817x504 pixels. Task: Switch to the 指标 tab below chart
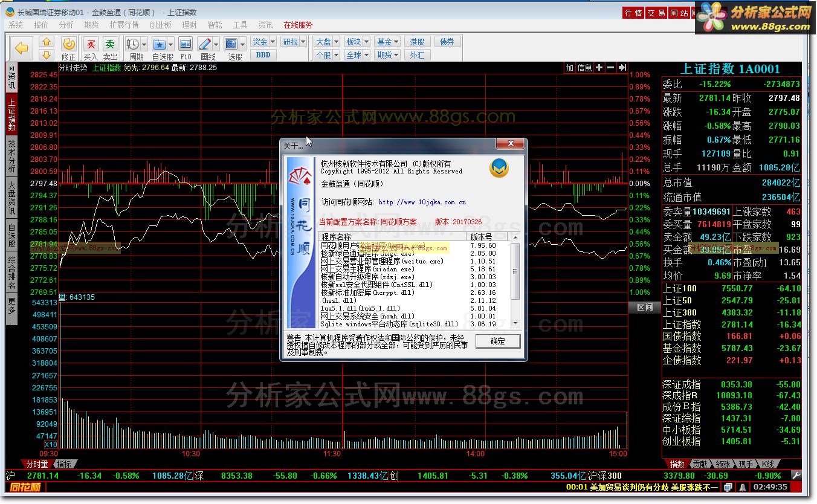point(63,464)
